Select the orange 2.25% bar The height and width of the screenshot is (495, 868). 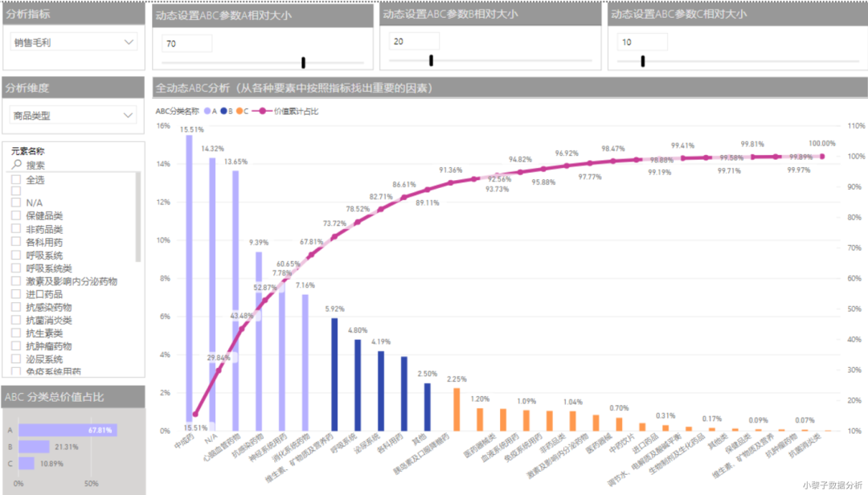click(x=457, y=409)
